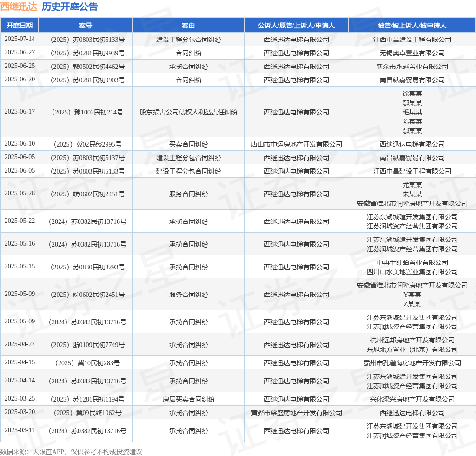Click date cell 2025-04-27
Screen dimensions: 476x456
click(20, 344)
